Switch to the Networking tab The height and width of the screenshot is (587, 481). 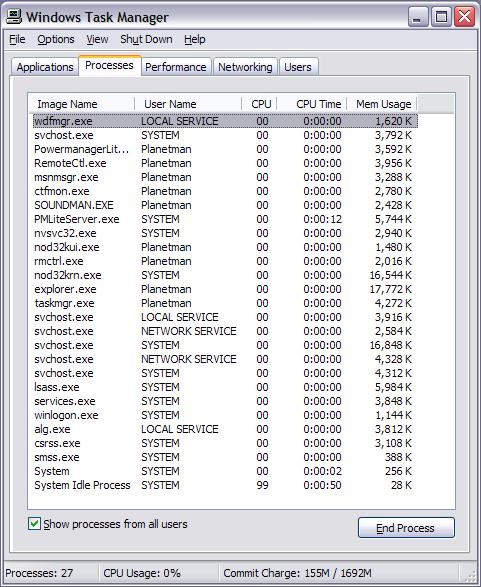pyautogui.click(x=245, y=67)
